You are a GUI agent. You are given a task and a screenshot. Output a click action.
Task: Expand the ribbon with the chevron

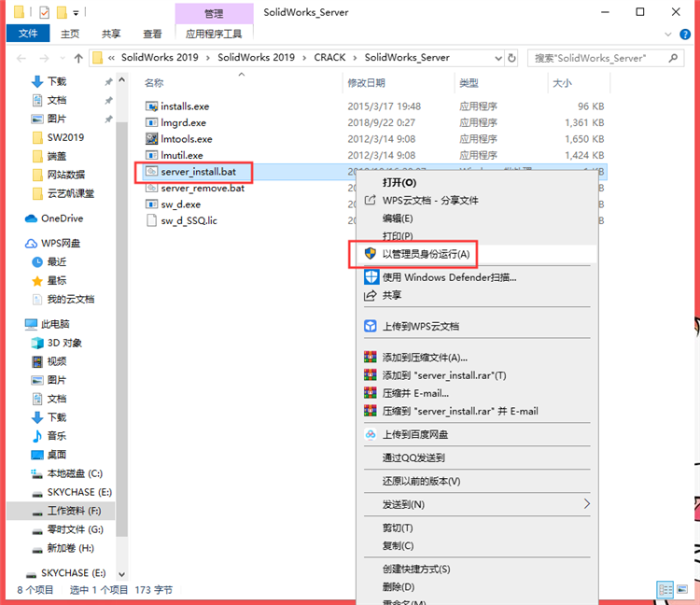click(x=668, y=35)
